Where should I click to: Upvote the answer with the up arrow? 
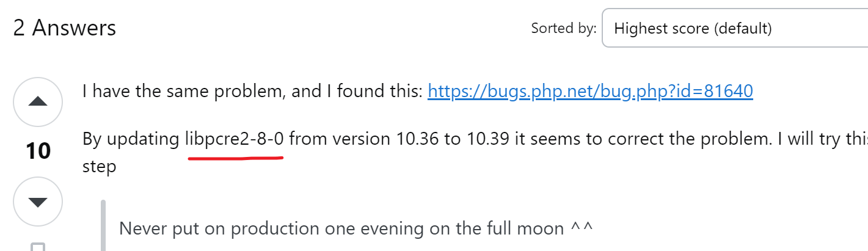pos(38,102)
